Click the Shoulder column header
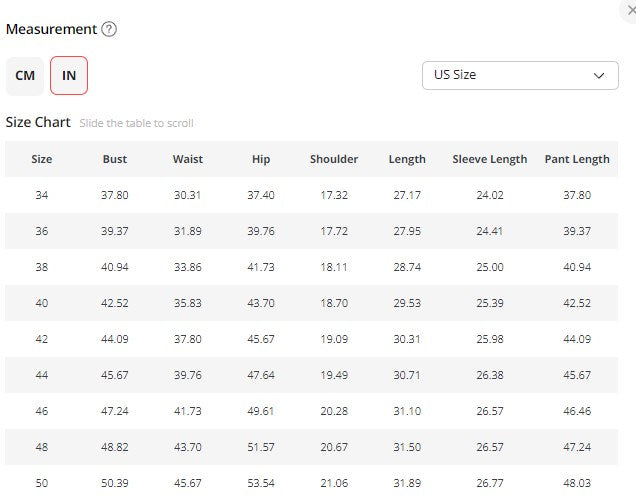The height and width of the screenshot is (500, 636). 334,159
